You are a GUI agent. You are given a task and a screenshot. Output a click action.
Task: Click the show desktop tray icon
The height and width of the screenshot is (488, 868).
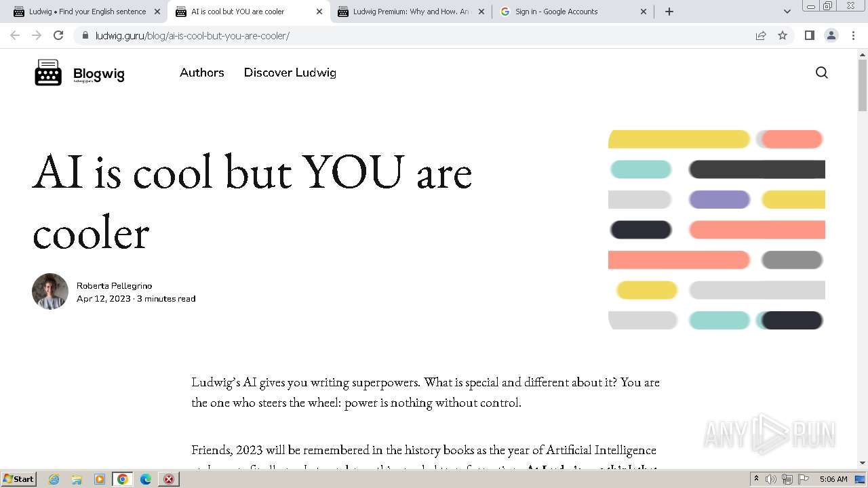[x=861, y=479]
